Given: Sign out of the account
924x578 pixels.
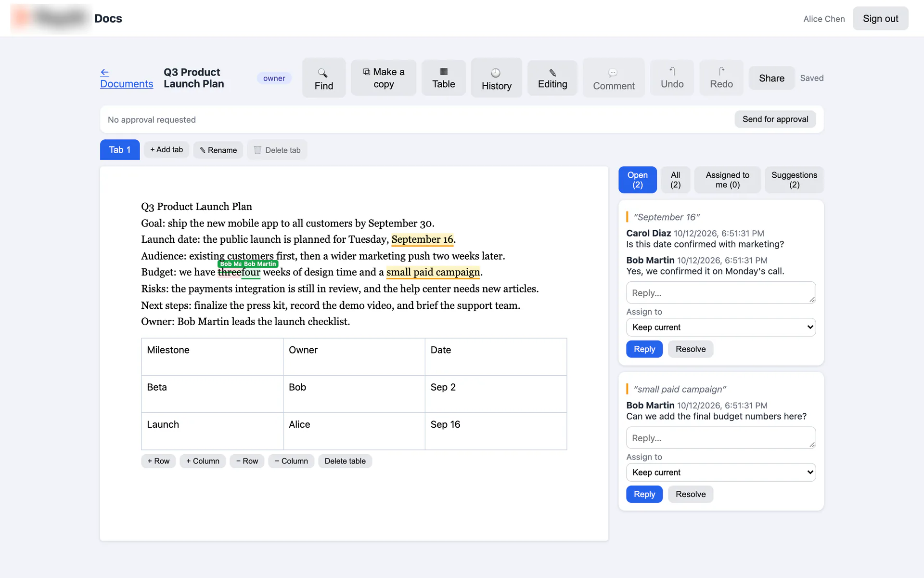Looking at the screenshot, I should click(880, 18).
